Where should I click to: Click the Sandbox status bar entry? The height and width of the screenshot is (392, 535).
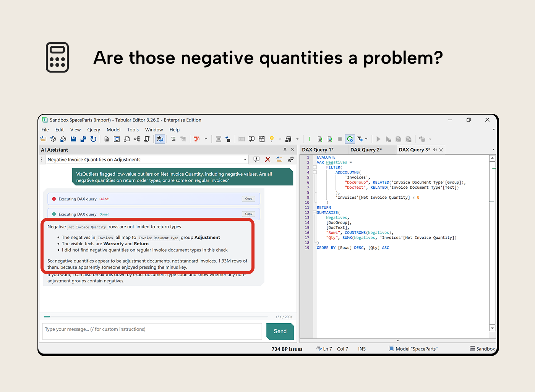pos(482,349)
